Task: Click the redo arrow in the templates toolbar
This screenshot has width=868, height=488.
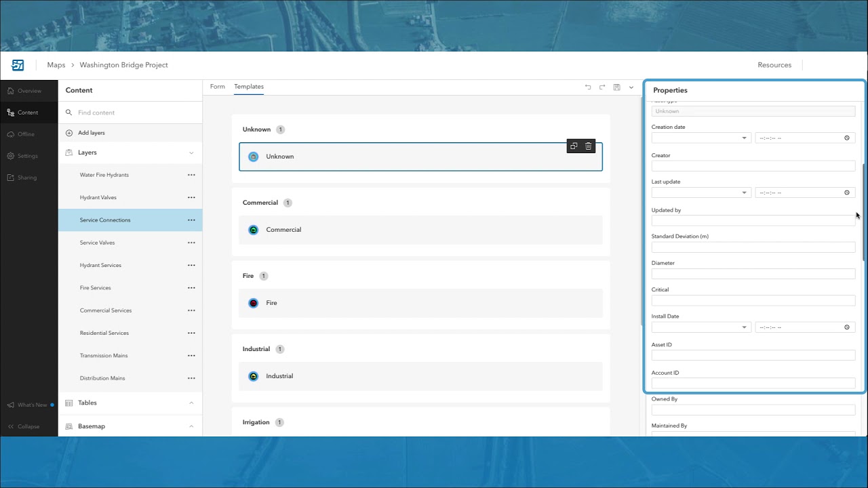Action: (x=602, y=87)
